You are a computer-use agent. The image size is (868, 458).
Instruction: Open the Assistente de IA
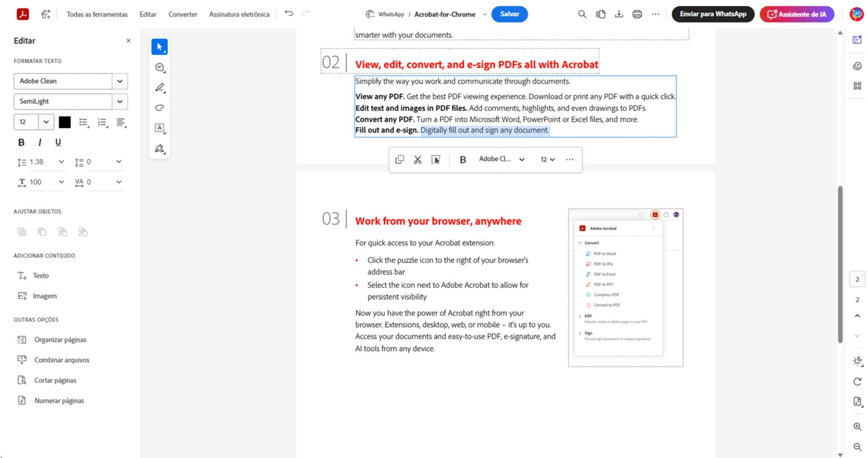(x=797, y=14)
